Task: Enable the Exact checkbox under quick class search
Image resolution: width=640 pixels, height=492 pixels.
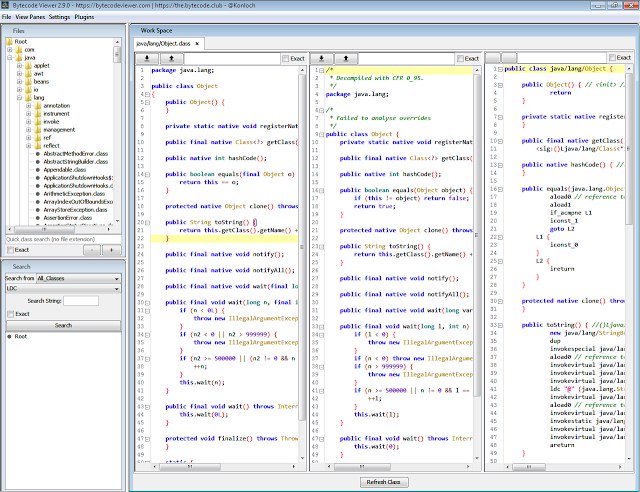Action: click(11, 250)
